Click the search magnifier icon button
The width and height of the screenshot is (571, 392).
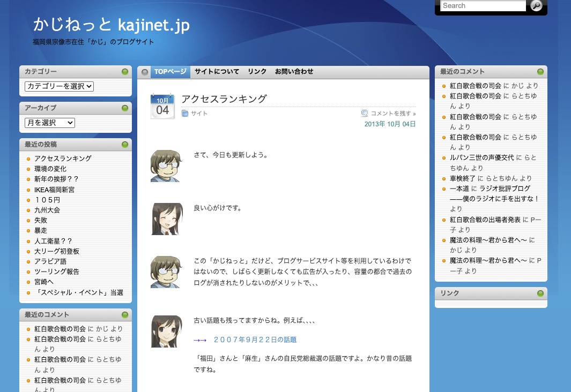pyautogui.click(x=536, y=6)
